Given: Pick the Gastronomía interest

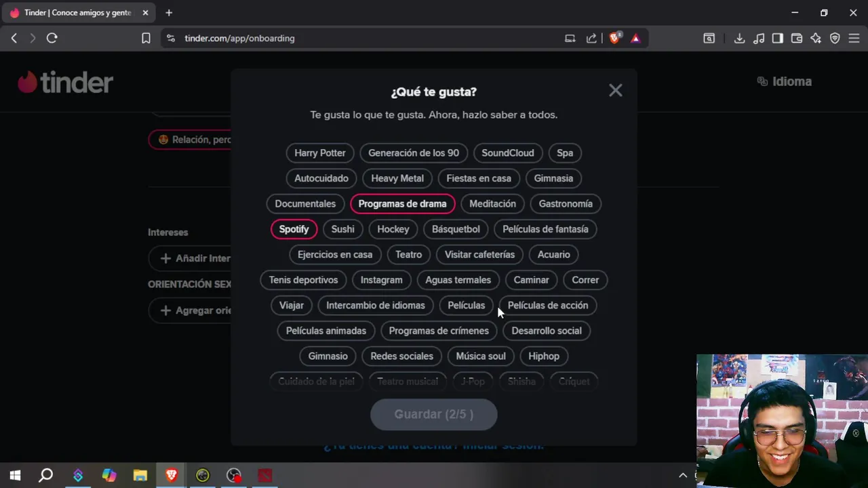Looking at the screenshot, I should tap(566, 204).
